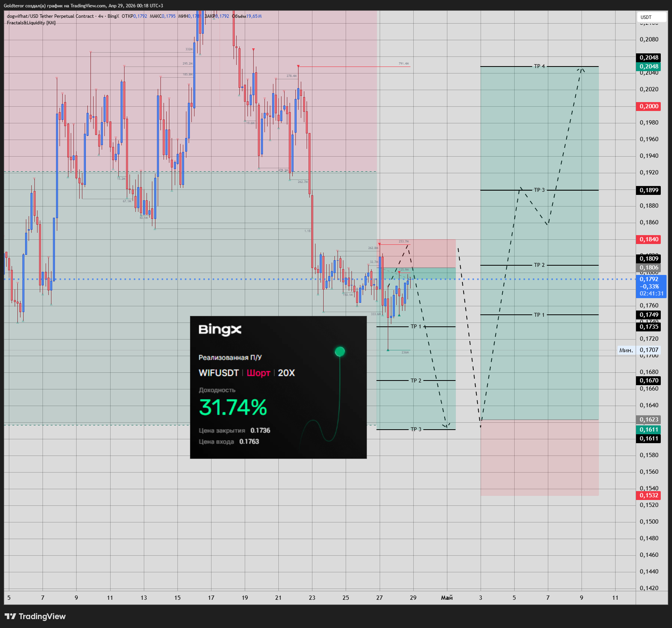Open the USDT currency selector
Screen dimensions: 672x628
652,17
